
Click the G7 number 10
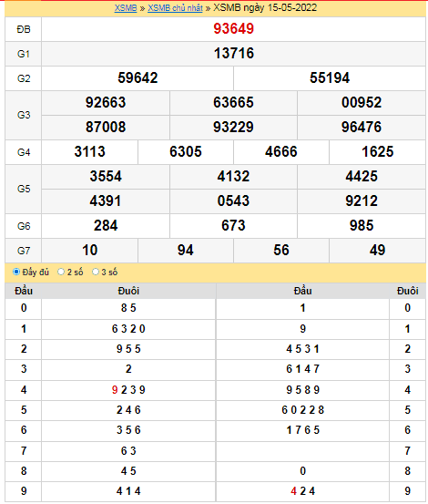(x=89, y=250)
